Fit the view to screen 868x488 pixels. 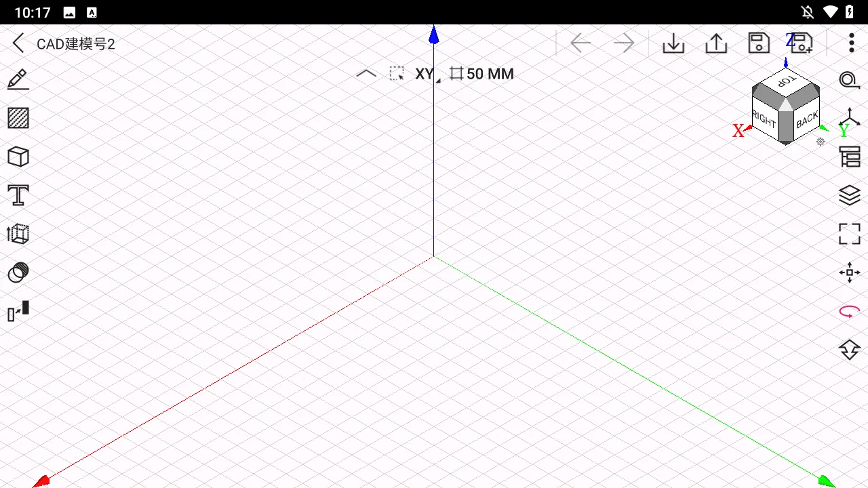[849, 234]
